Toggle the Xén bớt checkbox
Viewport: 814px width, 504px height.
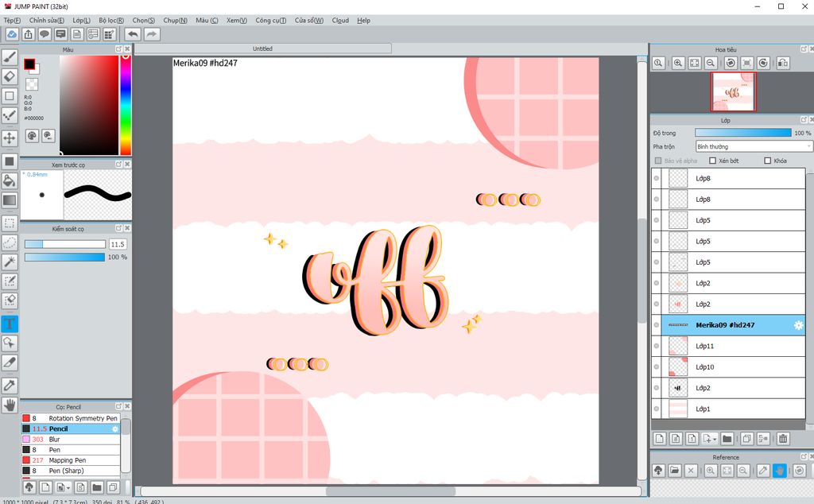[x=712, y=161]
